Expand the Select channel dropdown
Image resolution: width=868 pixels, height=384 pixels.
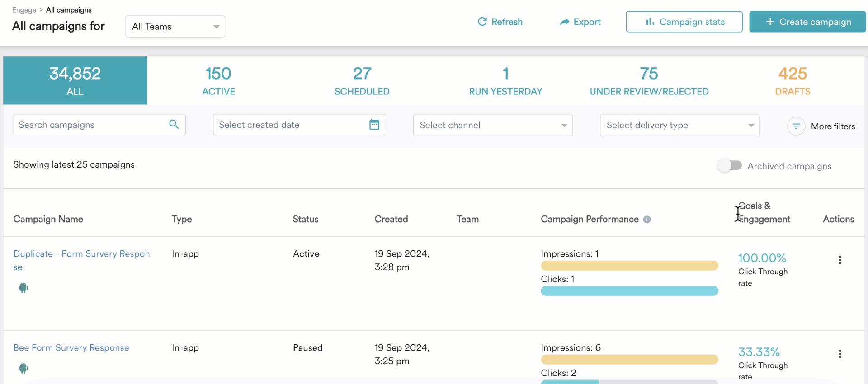pyautogui.click(x=492, y=125)
